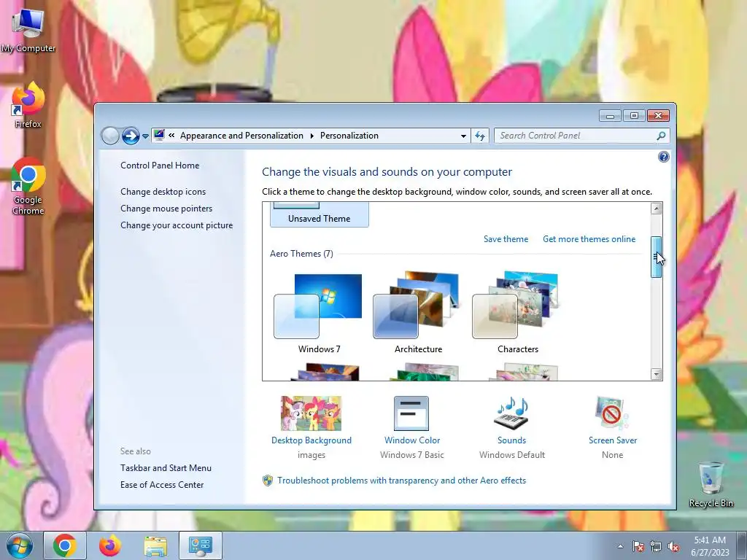Open Screen Saver settings

[x=612, y=427]
